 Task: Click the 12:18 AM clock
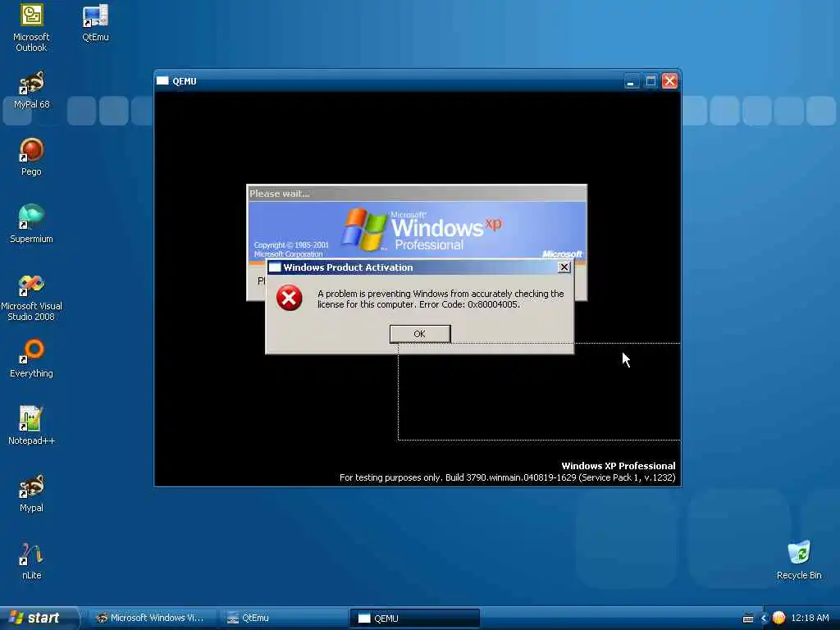810,619
